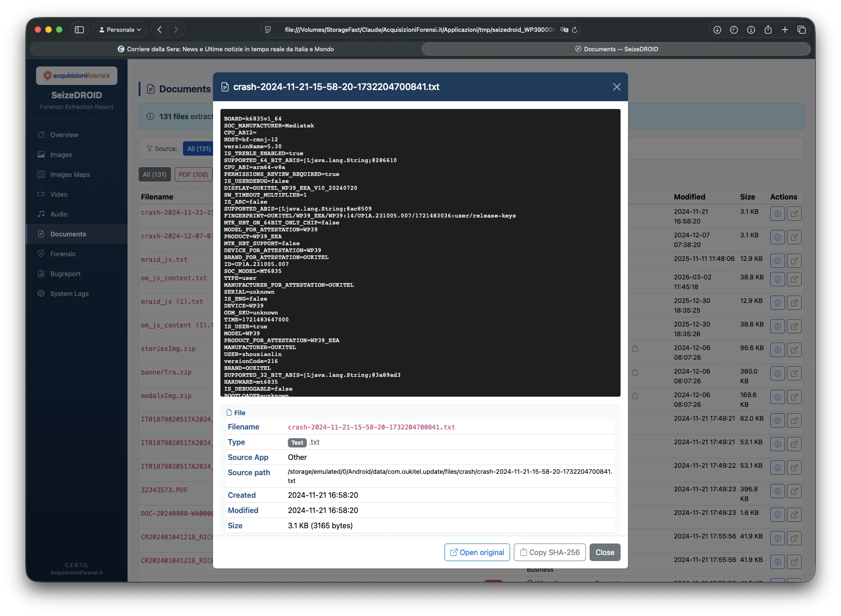Image resolution: width=841 pixels, height=616 pixels.
Task: Select the Video sidebar section
Action: point(59,194)
